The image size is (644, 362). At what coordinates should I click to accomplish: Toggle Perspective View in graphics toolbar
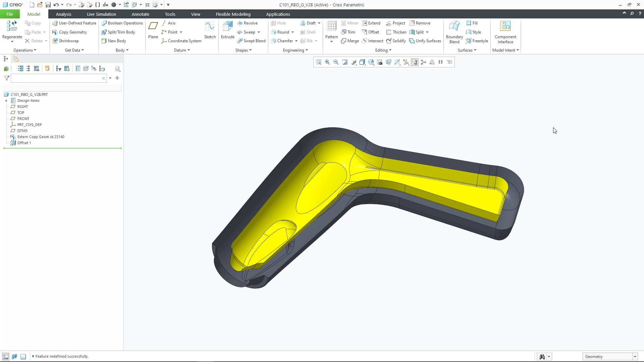(388, 62)
